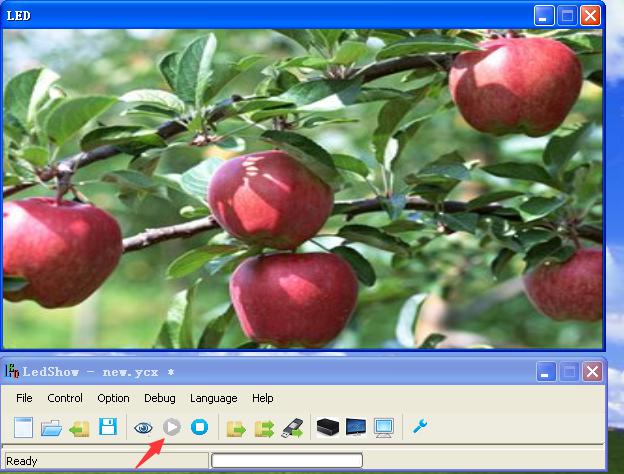Click the 'Ready' status text
This screenshot has height=474, width=624.
tap(21, 461)
